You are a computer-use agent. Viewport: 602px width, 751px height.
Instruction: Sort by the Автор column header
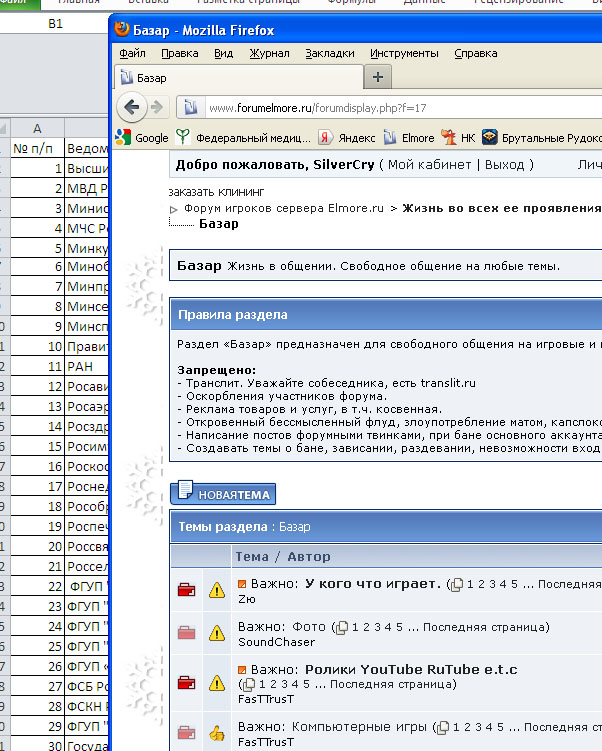point(309,557)
